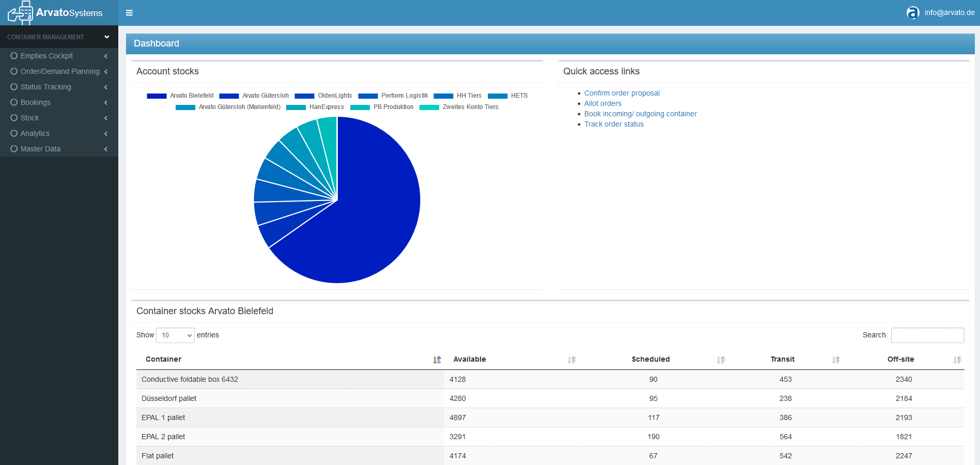Click the Scheduled column sort icon
This screenshot has height=465, width=980.
(721, 360)
